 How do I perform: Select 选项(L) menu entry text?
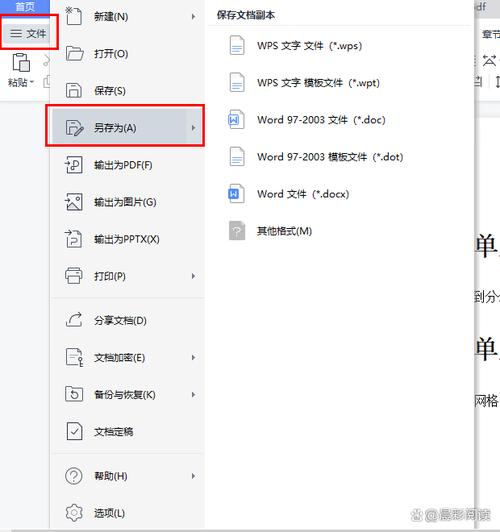click(110, 513)
